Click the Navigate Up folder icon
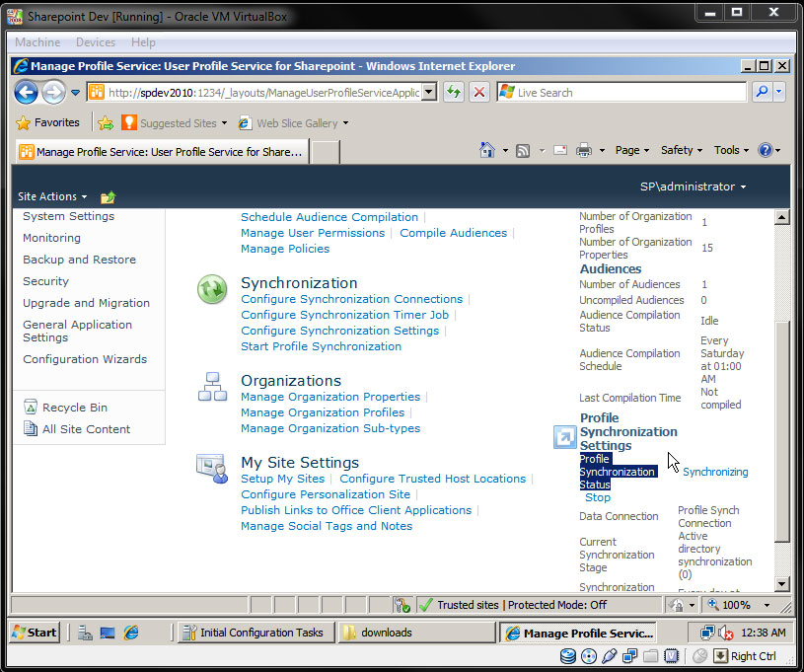 pyautogui.click(x=109, y=197)
